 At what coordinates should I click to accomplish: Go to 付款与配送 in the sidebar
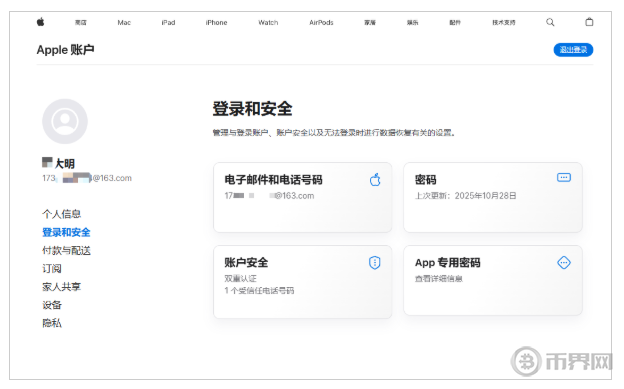66,250
